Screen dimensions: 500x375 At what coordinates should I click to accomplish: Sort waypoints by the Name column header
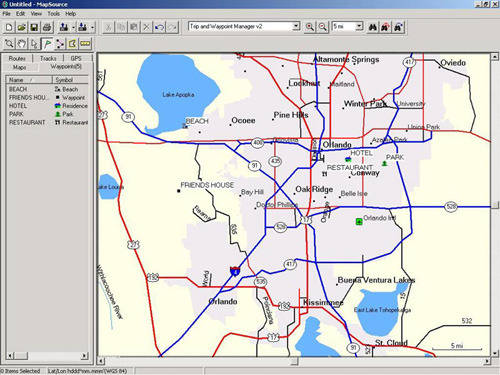coord(29,80)
